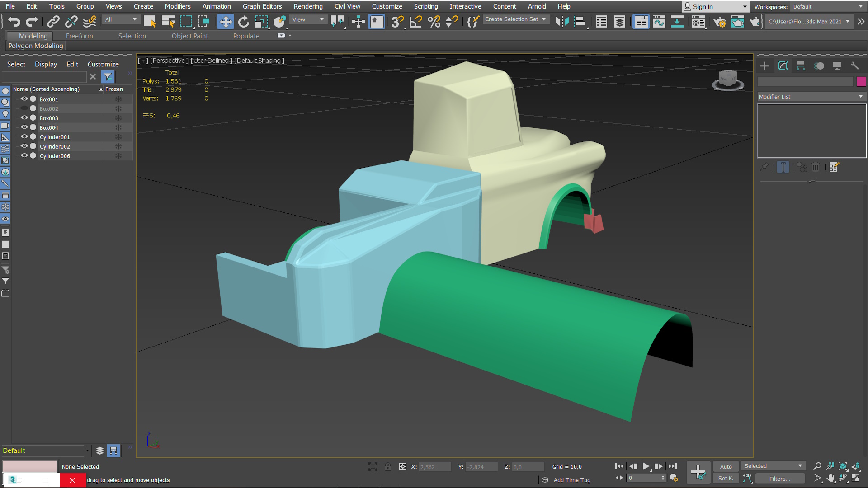This screenshot has width=868, height=488.
Task: Activate the Select and Rotate tool
Action: 243,21
